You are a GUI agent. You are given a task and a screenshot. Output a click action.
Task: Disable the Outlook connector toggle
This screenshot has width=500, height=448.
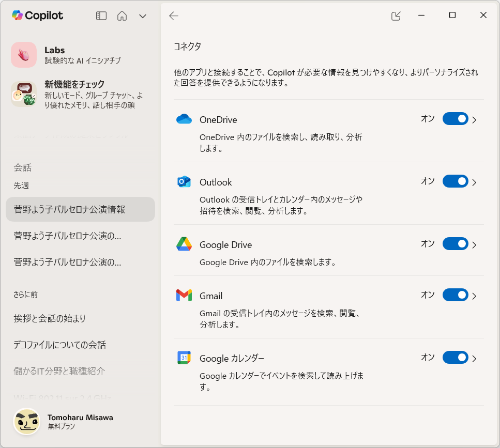click(456, 181)
